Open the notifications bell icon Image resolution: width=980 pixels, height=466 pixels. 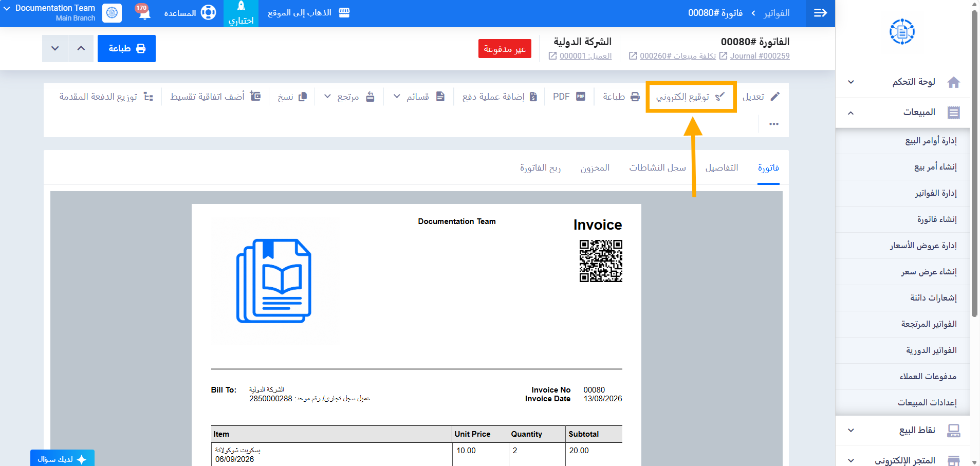click(144, 12)
